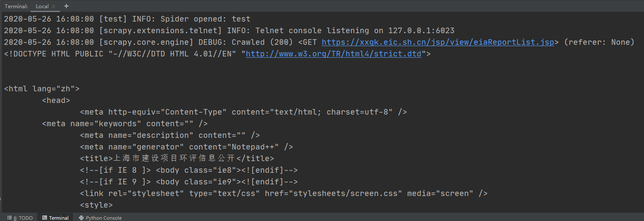Image resolution: width=644 pixels, height=221 pixels.
Task: Click the opening head tag line
Action: pos(56,100)
